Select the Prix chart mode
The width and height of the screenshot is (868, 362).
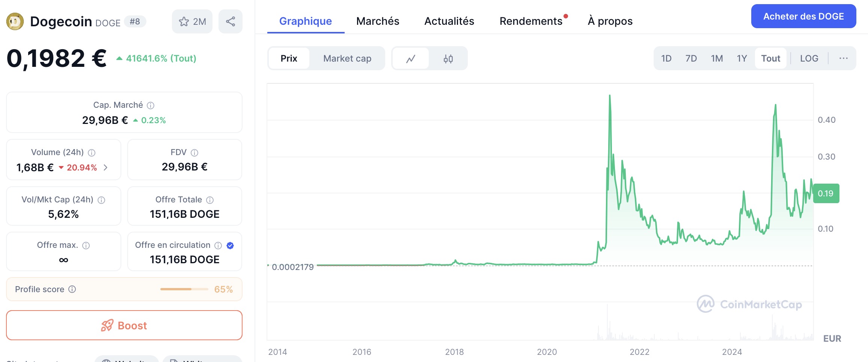click(x=289, y=59)
